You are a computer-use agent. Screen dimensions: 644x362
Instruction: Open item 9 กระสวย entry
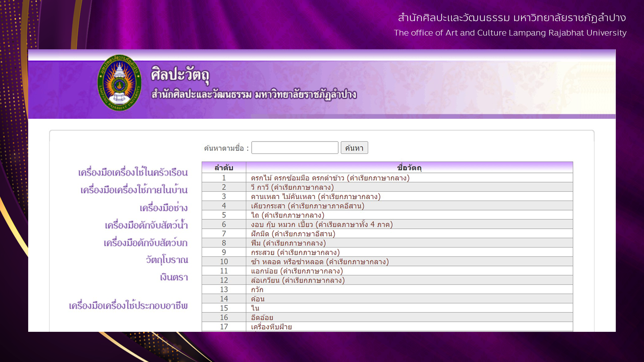[295, 252]
